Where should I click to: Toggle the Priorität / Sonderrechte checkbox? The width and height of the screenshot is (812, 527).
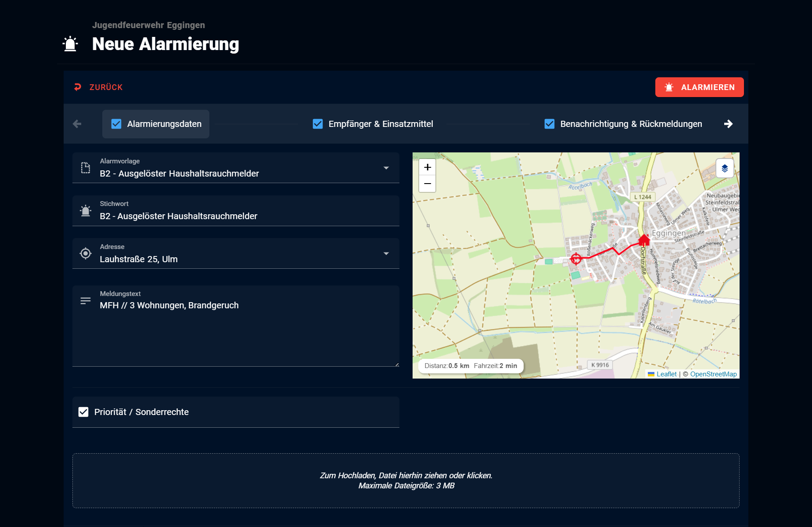(83, 412)
